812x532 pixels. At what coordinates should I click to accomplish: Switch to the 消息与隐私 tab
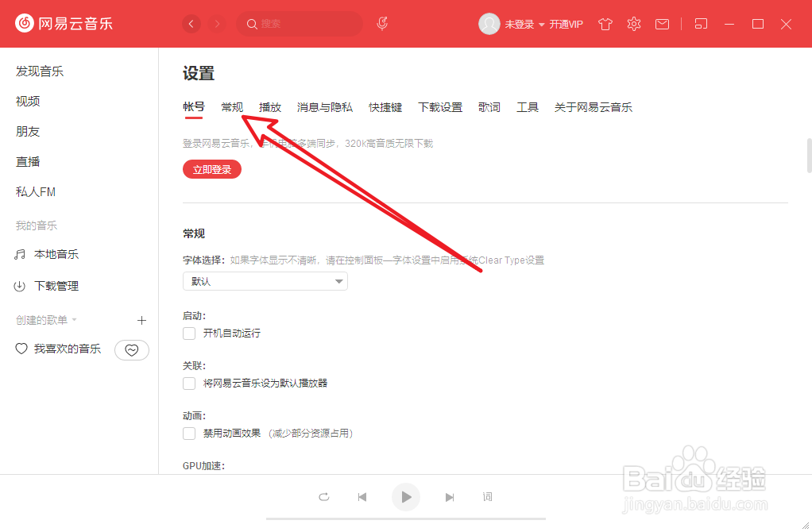tap(325, 107)
